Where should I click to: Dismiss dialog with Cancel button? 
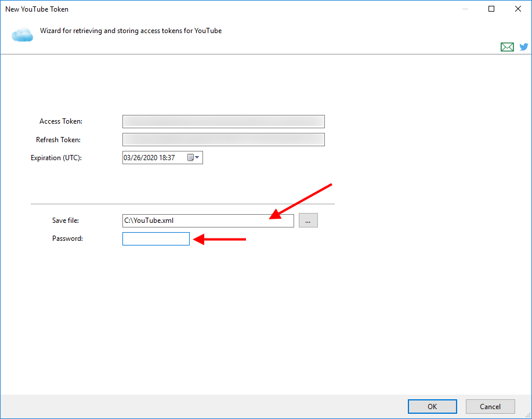tap(490, 406)
